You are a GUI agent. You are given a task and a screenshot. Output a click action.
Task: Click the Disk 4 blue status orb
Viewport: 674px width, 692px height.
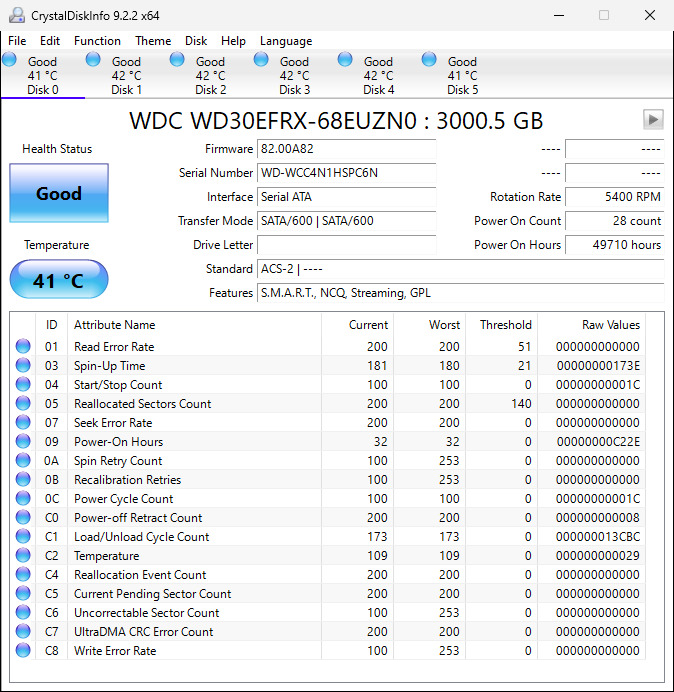tap(345, 59)
